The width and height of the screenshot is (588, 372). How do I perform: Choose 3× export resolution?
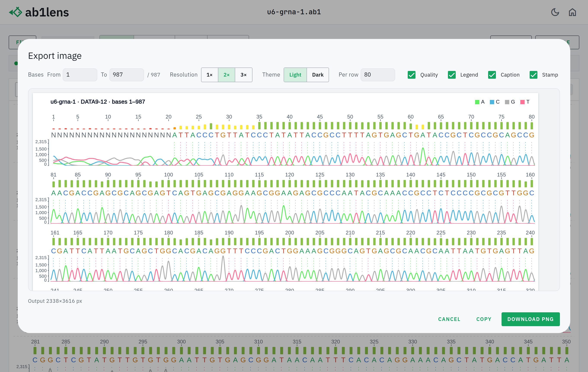click(243, 75)
